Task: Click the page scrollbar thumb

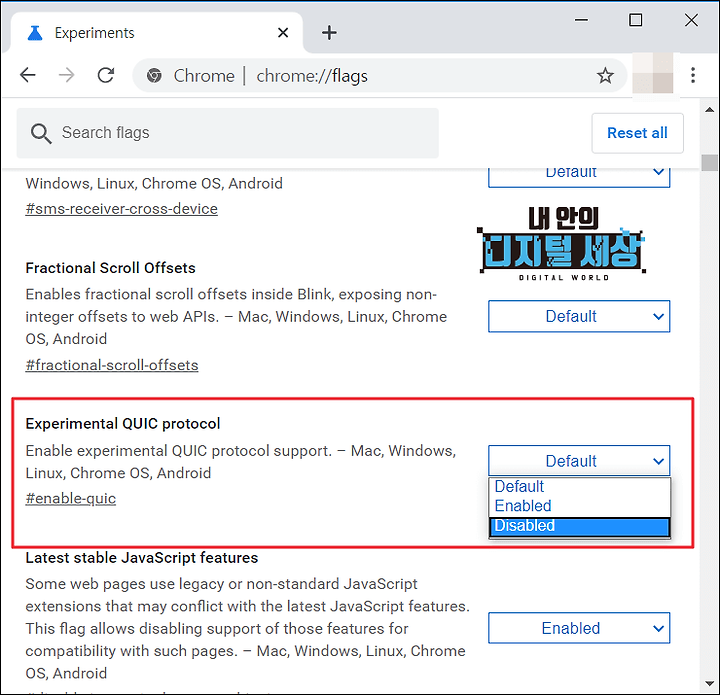Action: coord(709,163)
